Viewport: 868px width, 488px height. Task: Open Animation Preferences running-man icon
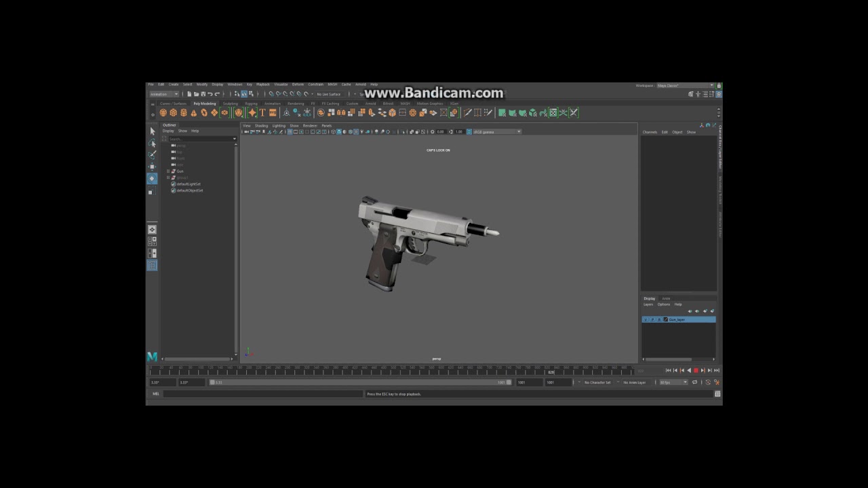[717, 382]
